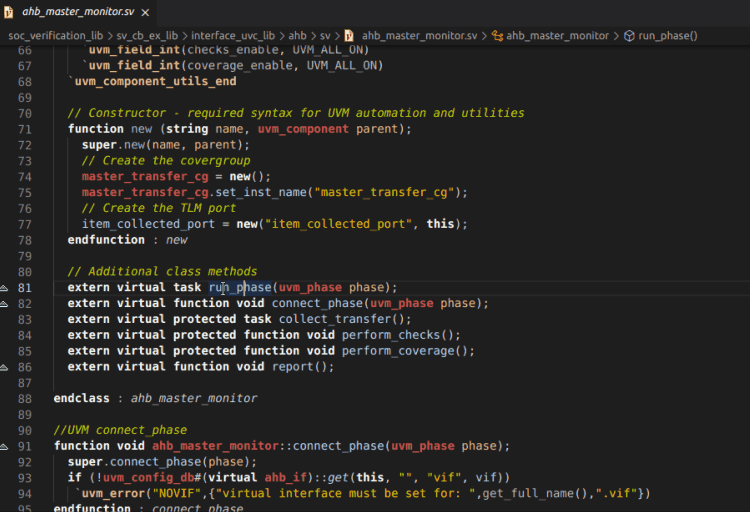Click the file icon on the ahb_master_monitor.sv tab
Screen dimensions: 750x512
9,12
